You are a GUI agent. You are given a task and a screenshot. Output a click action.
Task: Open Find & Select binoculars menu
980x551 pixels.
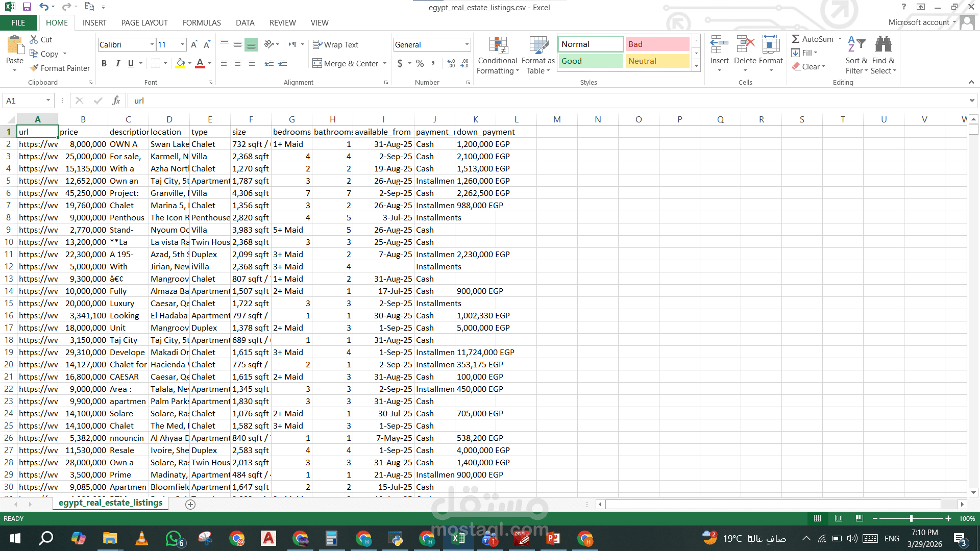884,55
